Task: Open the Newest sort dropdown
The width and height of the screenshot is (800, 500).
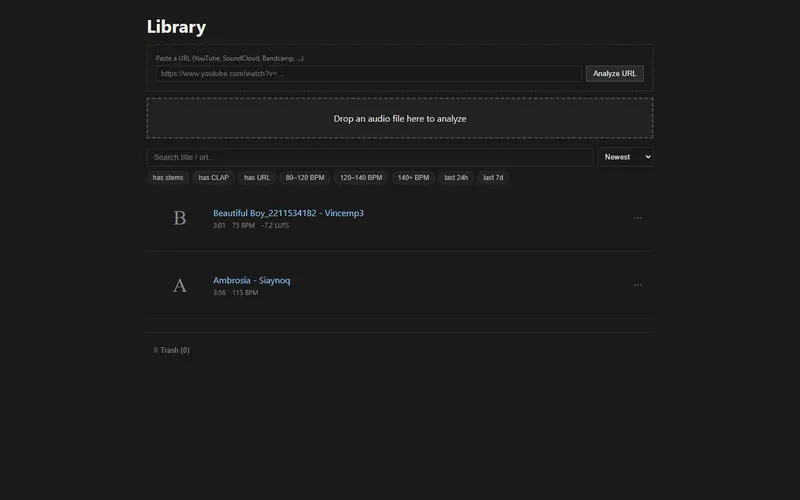Action: click(626, 157)
